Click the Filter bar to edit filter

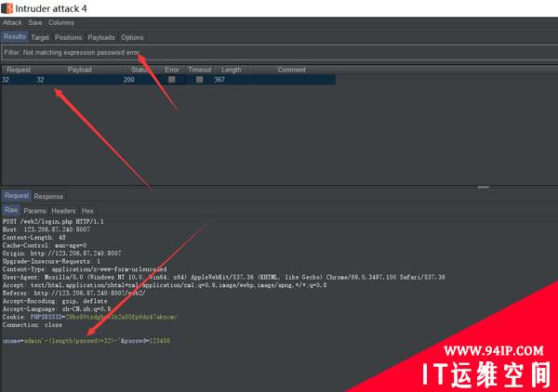point(280,53)
